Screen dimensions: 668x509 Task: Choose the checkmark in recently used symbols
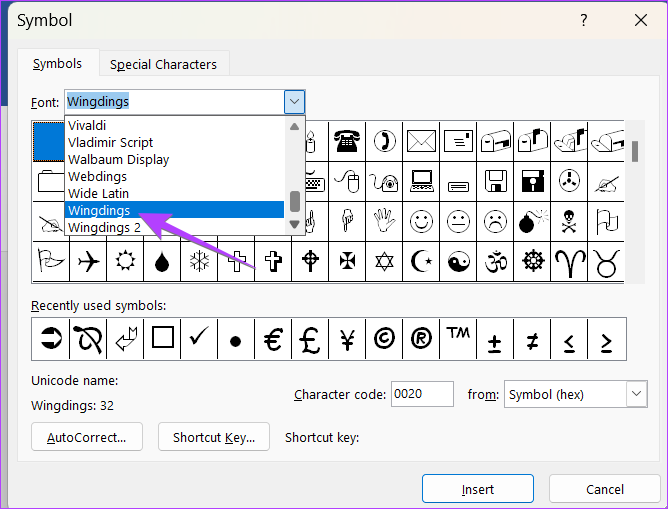point(199,339)
